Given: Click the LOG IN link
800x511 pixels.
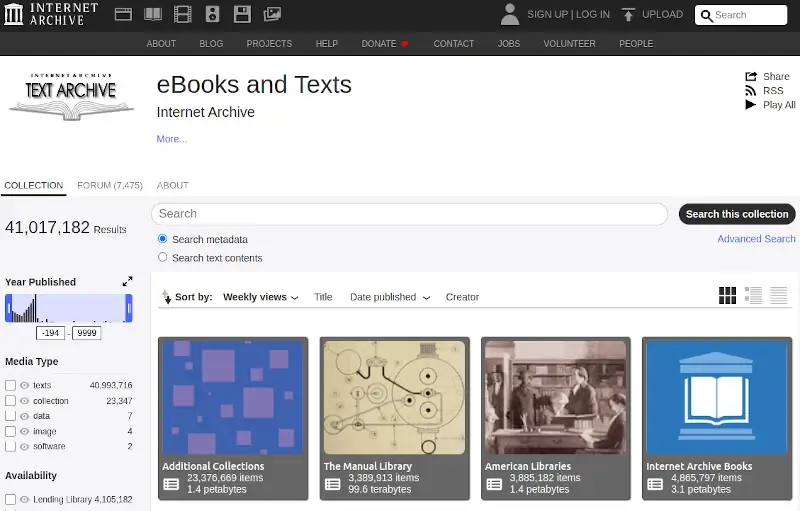Looking at the screenshot, I should (593, 14).
